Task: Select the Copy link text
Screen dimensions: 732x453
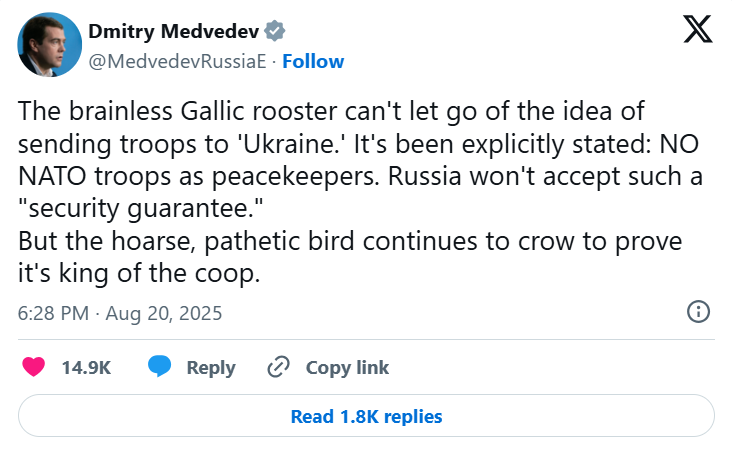Action: [347, 367]
